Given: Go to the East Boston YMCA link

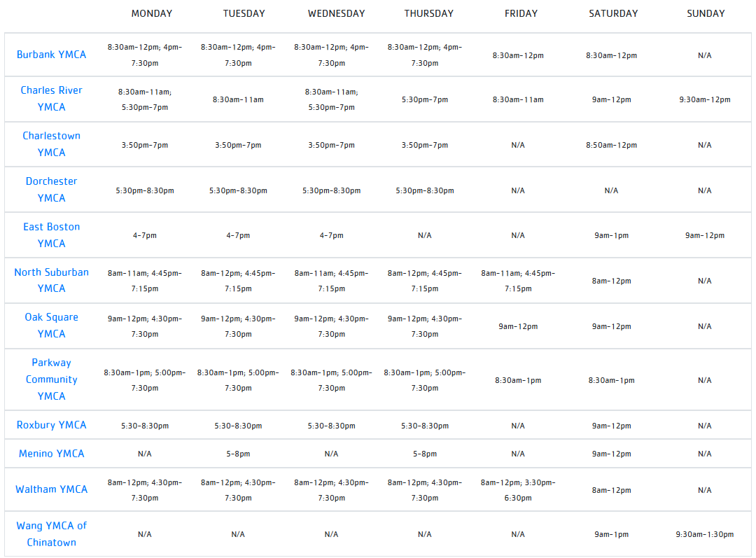Looking at the screenshot, I should coord(51,235).
